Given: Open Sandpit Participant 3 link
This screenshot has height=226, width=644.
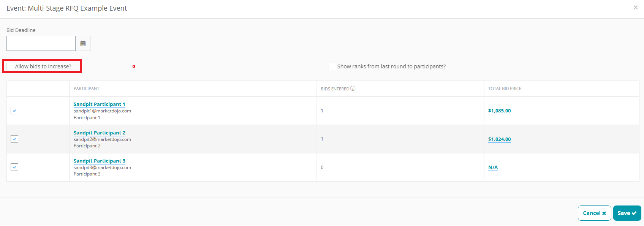Looking at the screenshot, I should 100,161.
